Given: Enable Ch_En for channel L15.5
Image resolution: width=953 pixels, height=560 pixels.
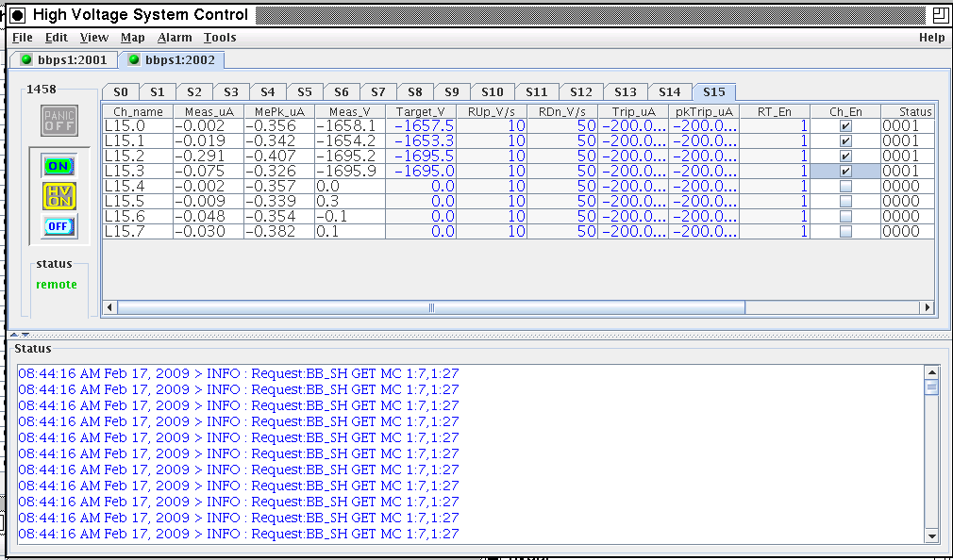Looking at the screenshot, I should 845,201.
